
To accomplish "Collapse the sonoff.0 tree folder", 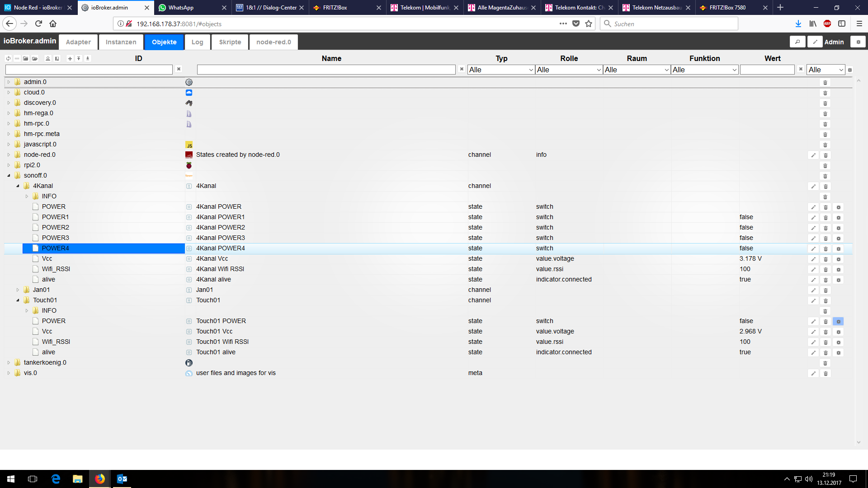I will (x=9, y=175).
